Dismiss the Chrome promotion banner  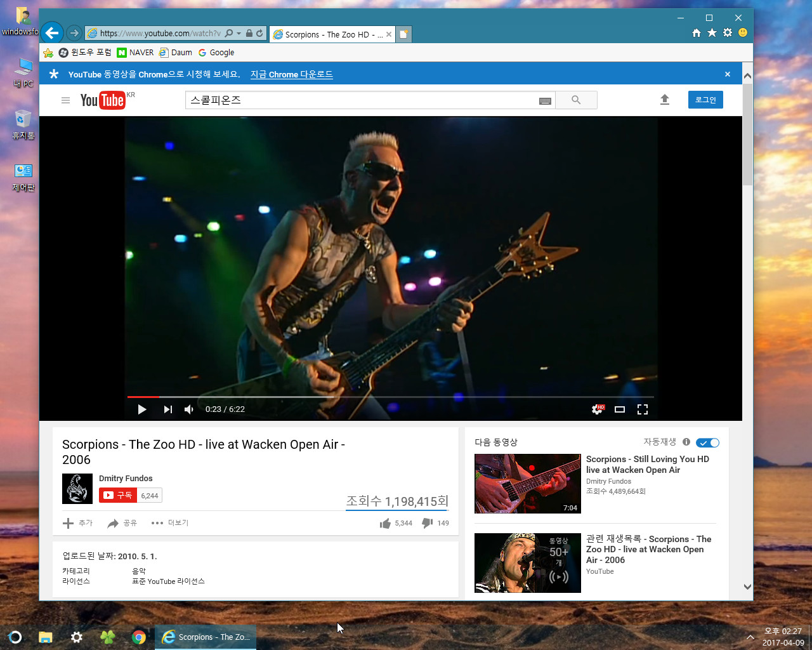point(728,74)
